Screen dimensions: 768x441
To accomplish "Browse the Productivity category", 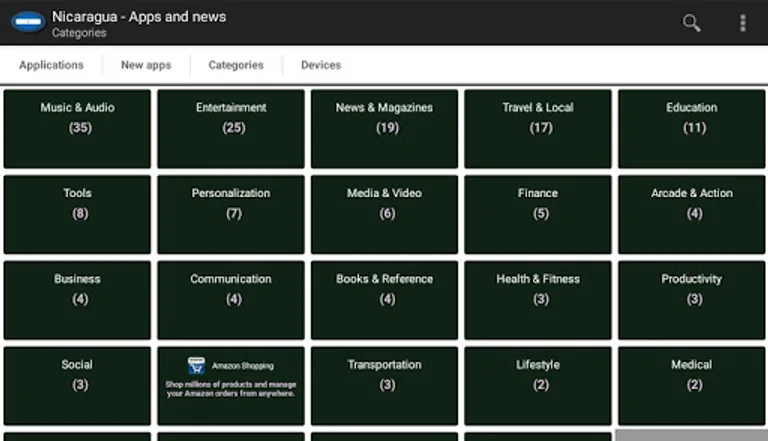I will [692, 300].
